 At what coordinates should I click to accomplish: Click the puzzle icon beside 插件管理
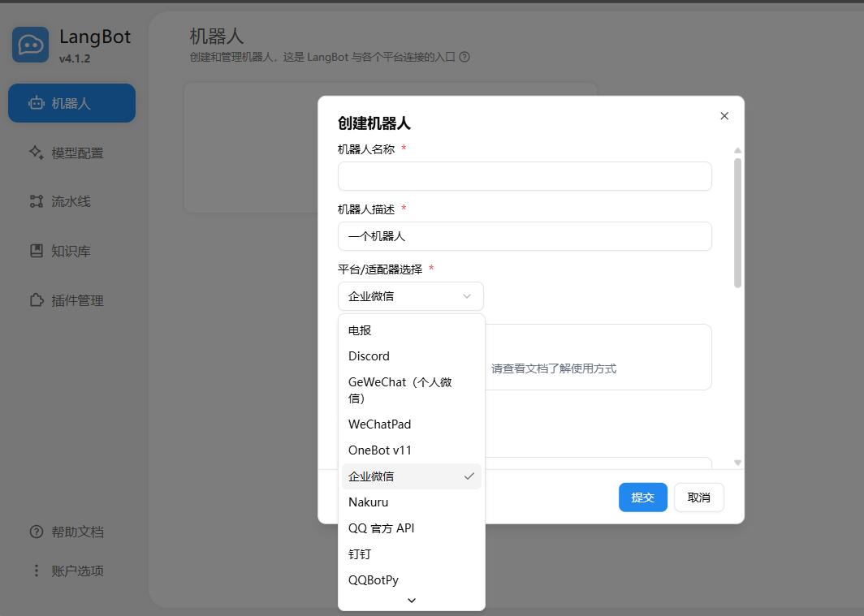[x=37, y=300]
